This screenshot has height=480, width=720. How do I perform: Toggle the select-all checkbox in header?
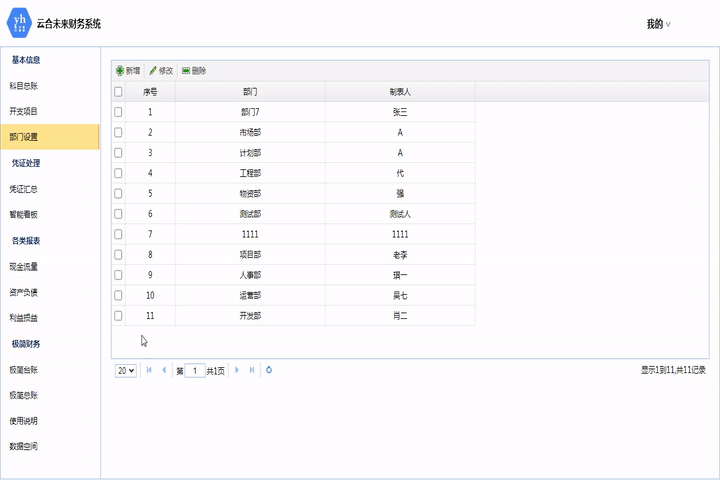click(118, 91)
